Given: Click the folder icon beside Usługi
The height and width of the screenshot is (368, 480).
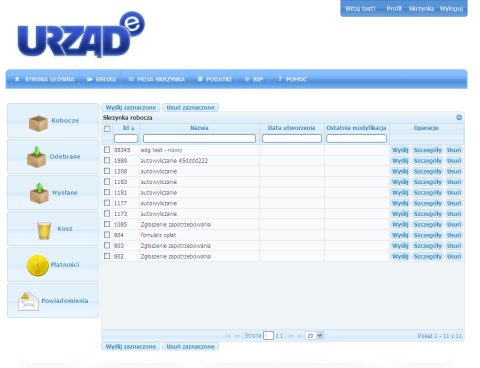Looking at the screenshot, I should point(89,79).
